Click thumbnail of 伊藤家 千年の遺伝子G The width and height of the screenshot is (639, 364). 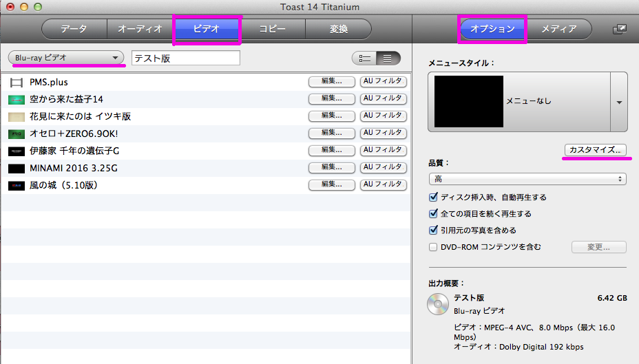17,151
